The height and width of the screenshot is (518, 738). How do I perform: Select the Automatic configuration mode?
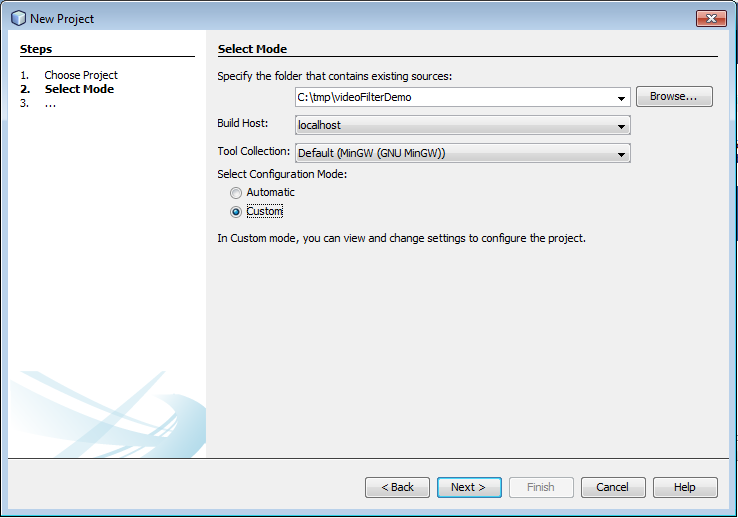tap(236, 193)
